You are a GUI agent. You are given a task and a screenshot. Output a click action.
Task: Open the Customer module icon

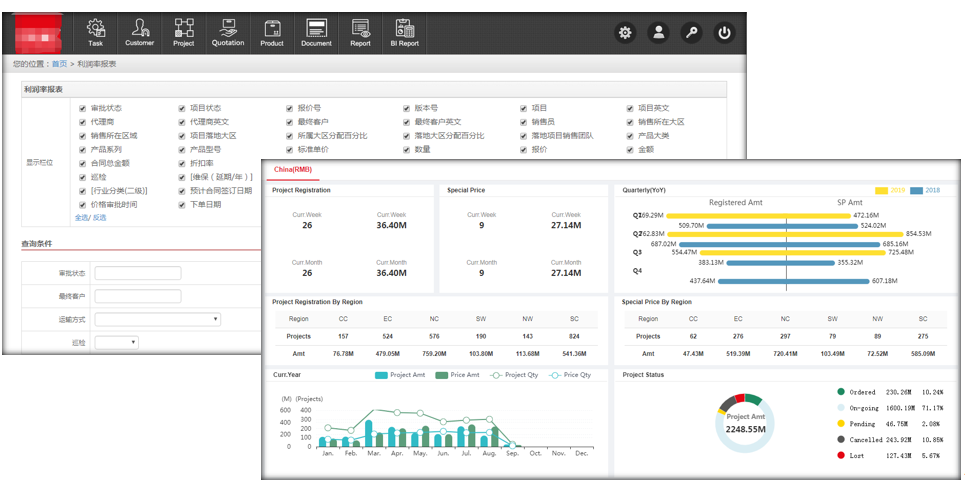tap(139, 33)
